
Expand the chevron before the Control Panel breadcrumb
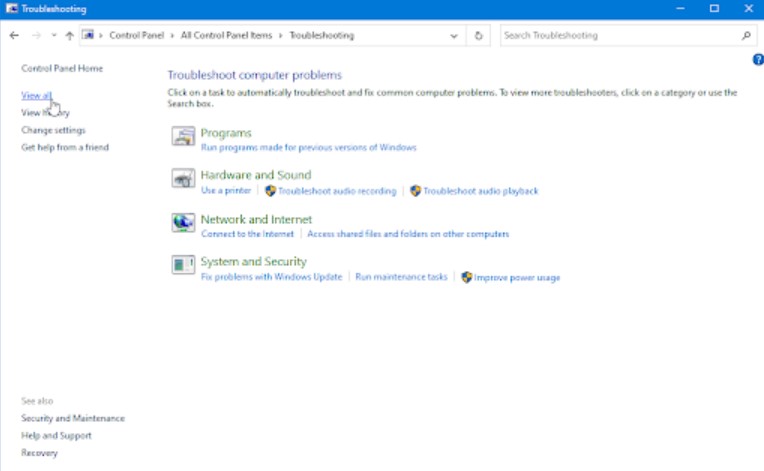[101, 36]
